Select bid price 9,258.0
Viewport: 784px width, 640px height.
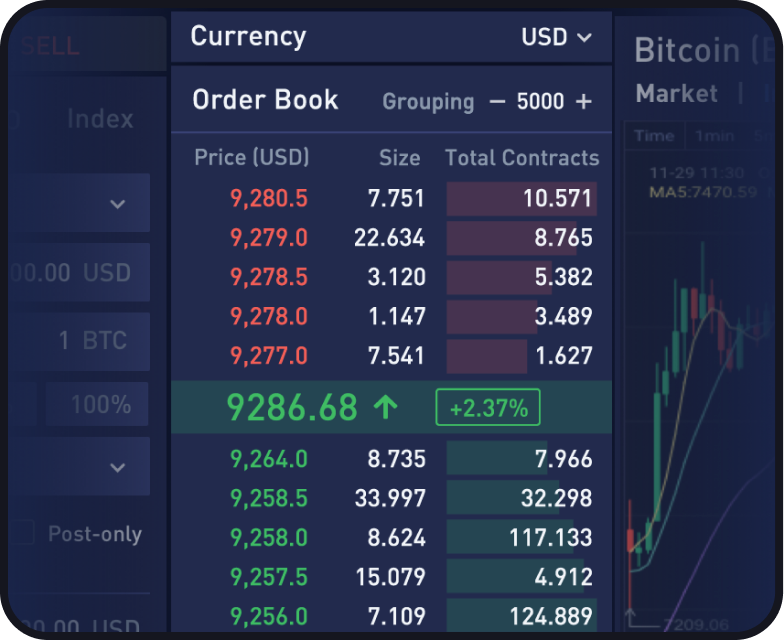click(268, 538)
